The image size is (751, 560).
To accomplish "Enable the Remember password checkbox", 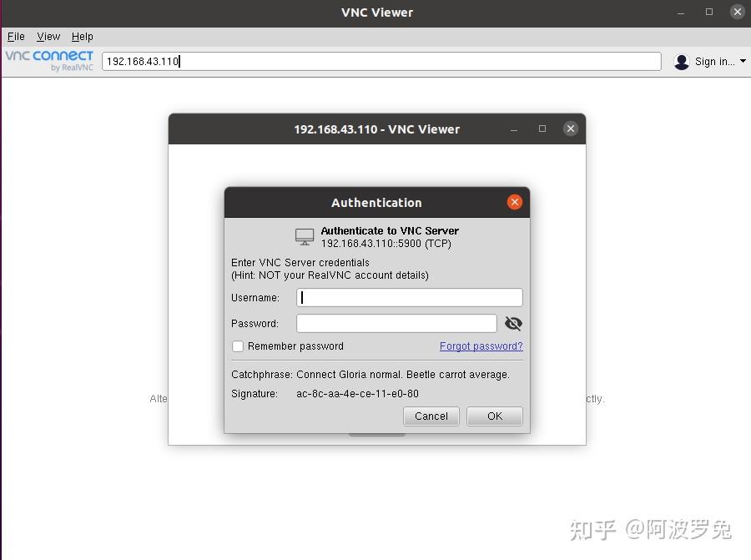I will pos(238,346).
